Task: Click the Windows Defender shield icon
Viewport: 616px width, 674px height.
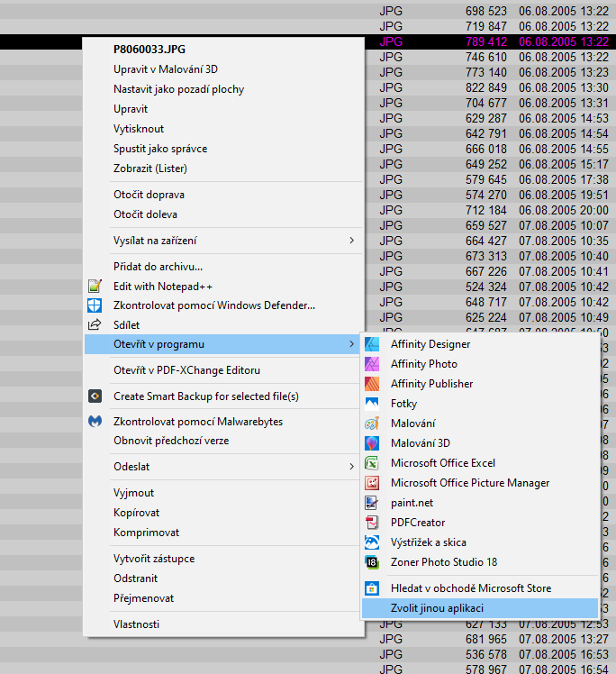Action: coord(95,305)
